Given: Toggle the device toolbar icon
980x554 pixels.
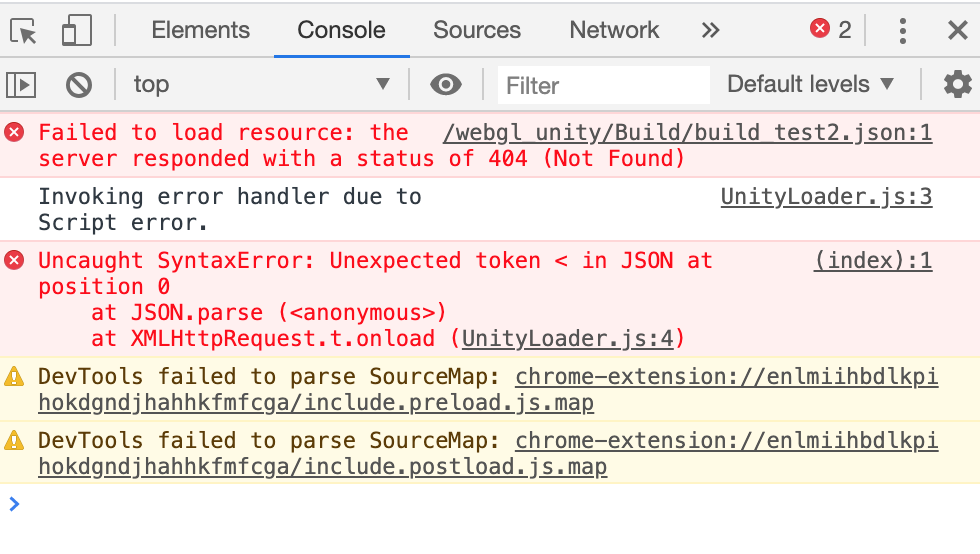Looking at the screenshot, I should pos(76,31).
